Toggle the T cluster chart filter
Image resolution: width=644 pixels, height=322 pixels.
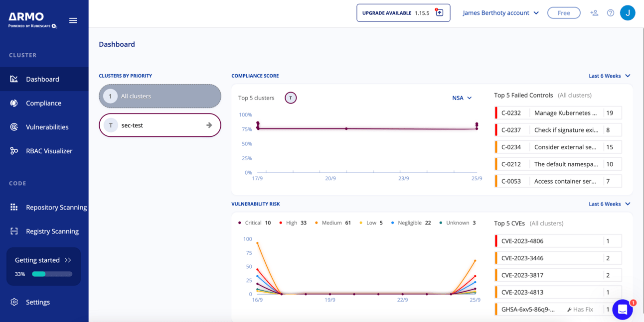291,98
